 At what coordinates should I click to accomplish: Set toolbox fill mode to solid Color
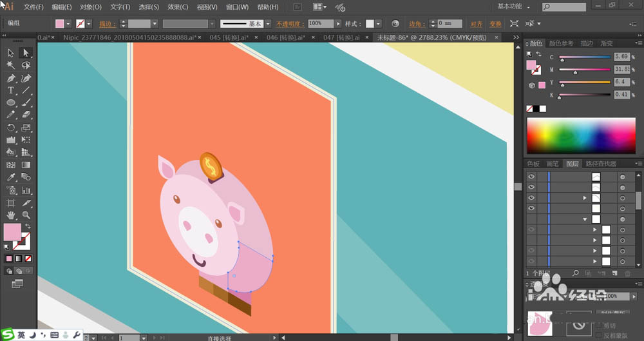(x=9, y=258)
